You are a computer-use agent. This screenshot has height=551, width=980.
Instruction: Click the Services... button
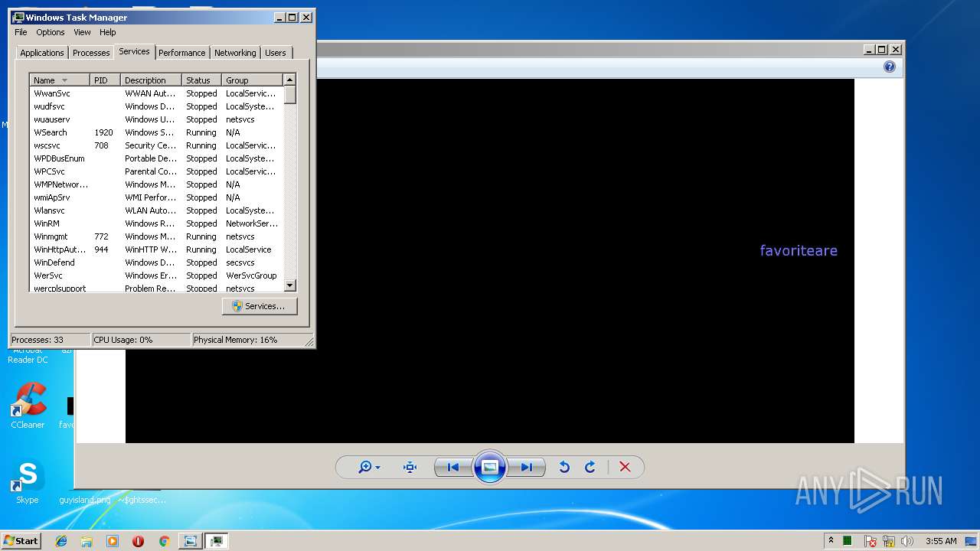(260, 306)
